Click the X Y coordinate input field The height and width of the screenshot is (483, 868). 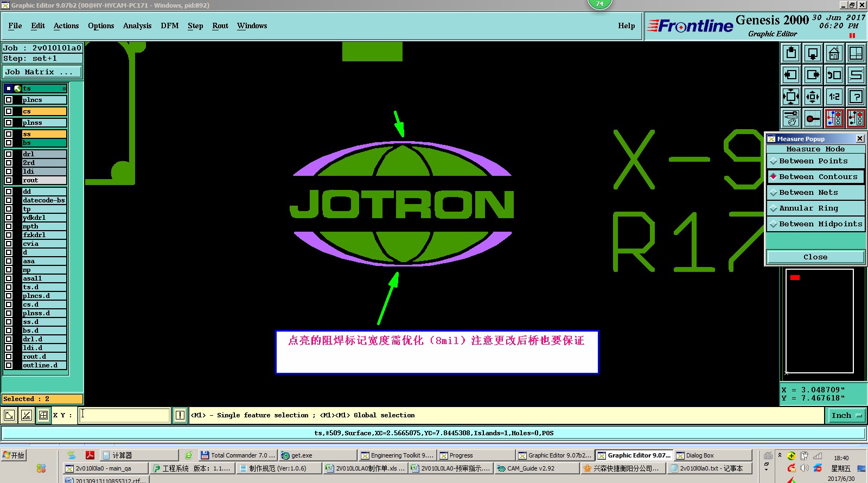124,416
